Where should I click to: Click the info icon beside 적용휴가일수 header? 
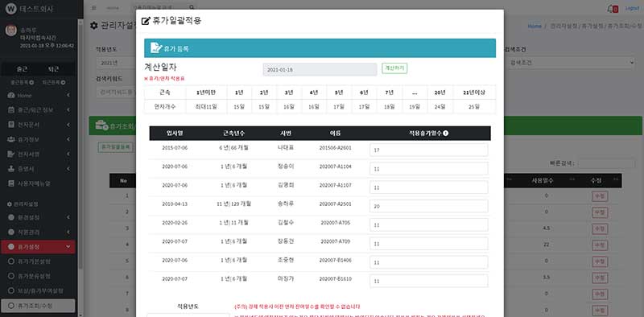(446, 133)
